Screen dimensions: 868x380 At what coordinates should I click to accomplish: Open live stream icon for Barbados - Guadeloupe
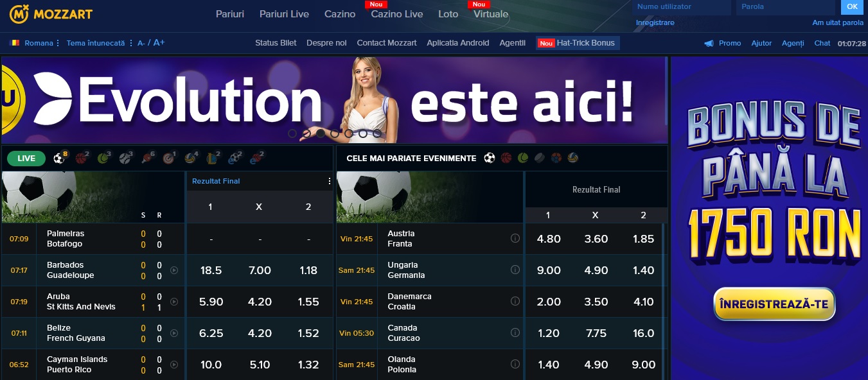click(174, 270)
